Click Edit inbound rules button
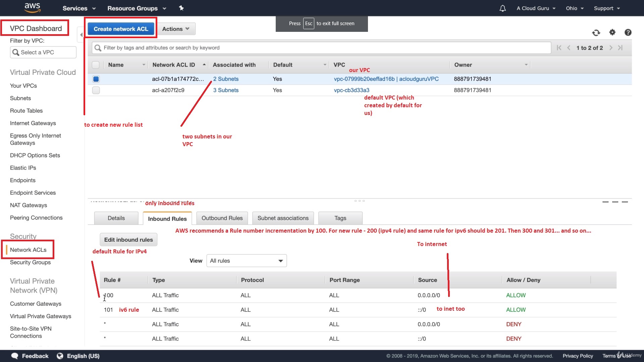The width and height of the screenshot is (644, 362). (x=128, y=240)
